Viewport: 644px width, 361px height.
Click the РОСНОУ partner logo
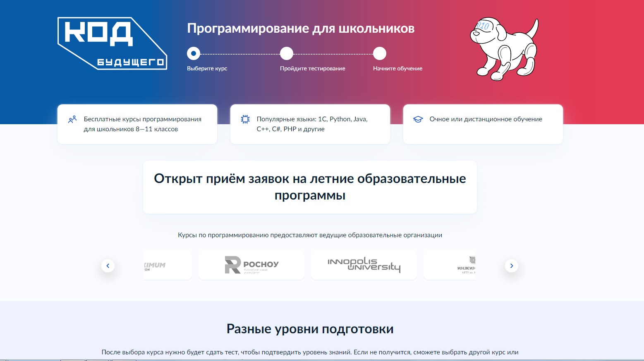[251, 265]
